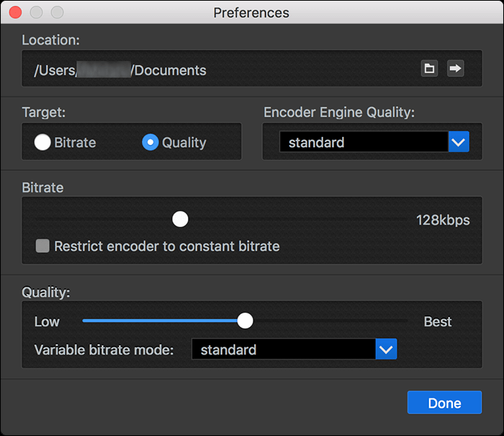504x436 pixels.
Task: Close the Preferences window with red button
Action: coord(14,13)
